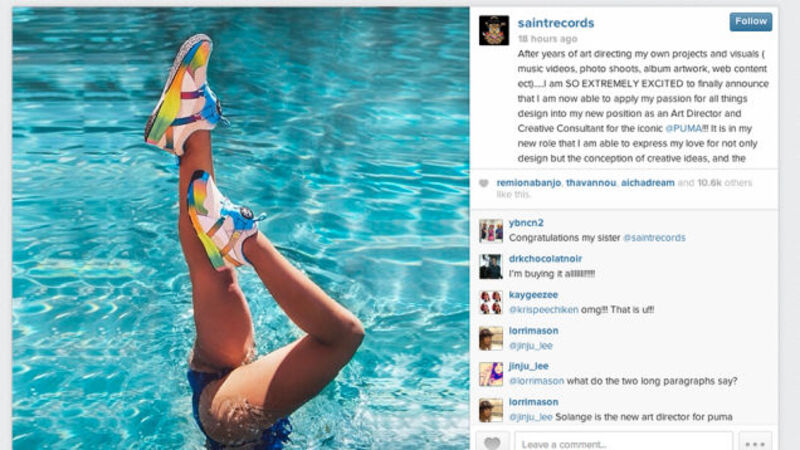Click the small heart icon near likes list
800x450 pixels.
coord(484,183)
